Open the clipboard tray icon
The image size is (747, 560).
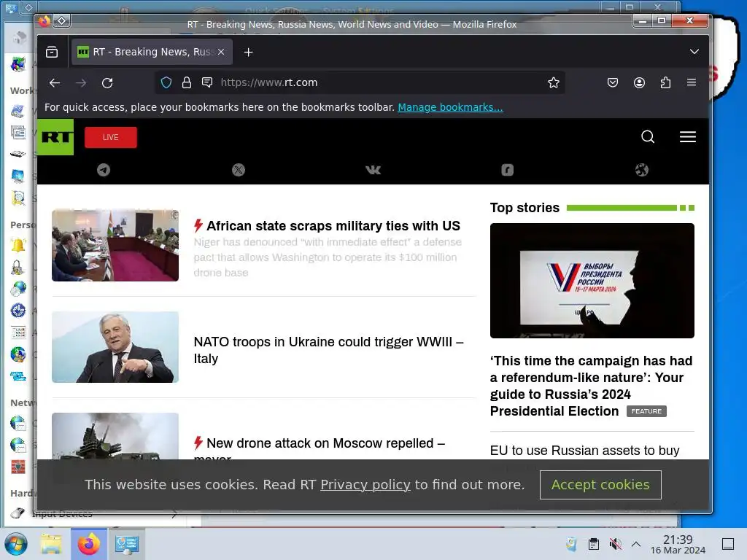click(594, 544)
